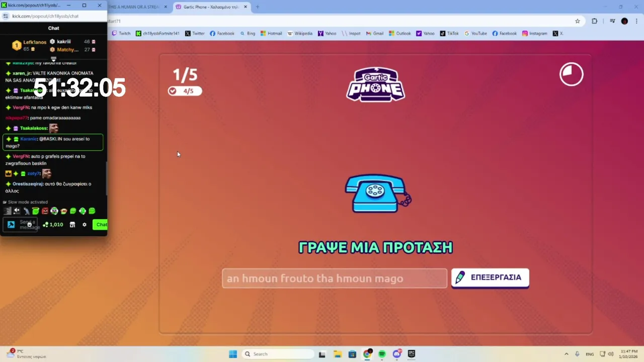Open the ch1llyssbFortnite141 bookmark
The width and height of the screenshot is (644, 362).
click(x=157, y=33)
